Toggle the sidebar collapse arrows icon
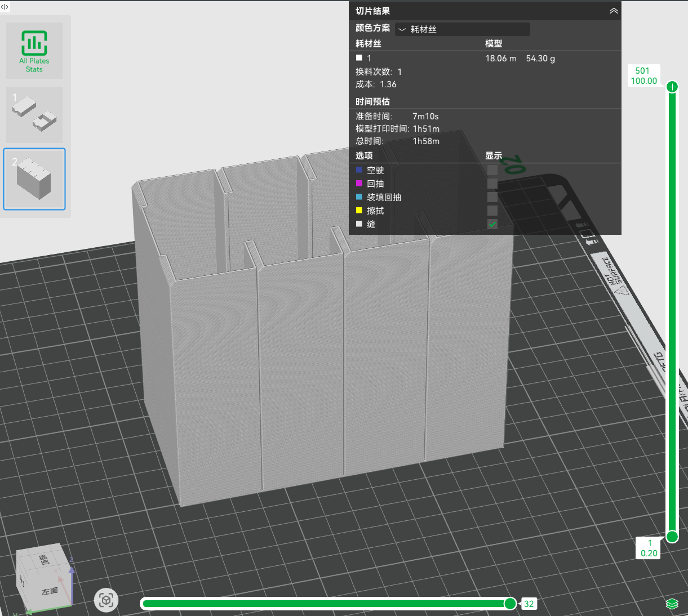The height and width of the screenshot is (616, 688). (5, 7)
